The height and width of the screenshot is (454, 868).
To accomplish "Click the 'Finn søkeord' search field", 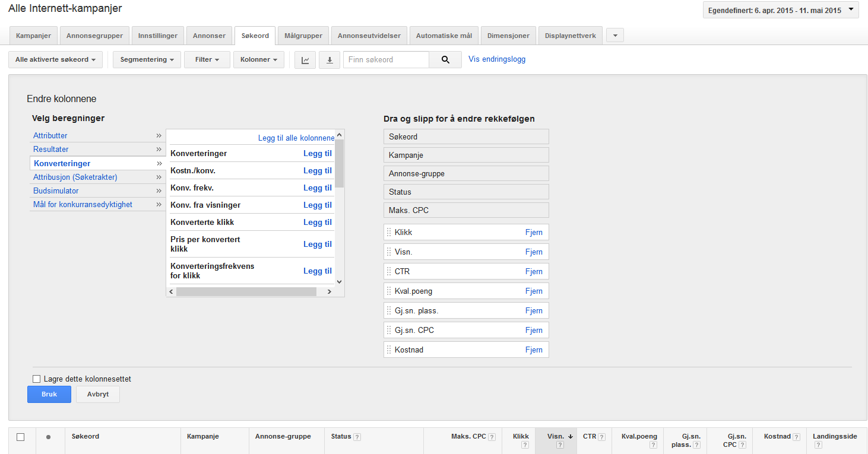I will (x=386, y=60).
